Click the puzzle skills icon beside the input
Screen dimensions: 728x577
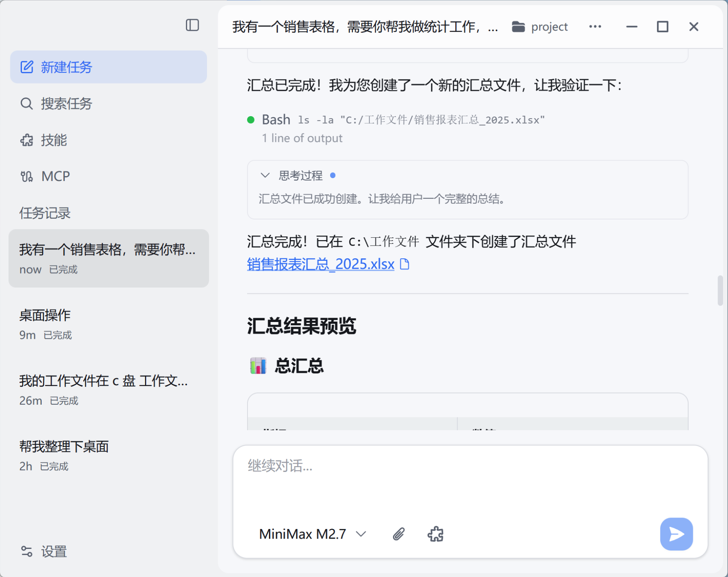(436, 534)
